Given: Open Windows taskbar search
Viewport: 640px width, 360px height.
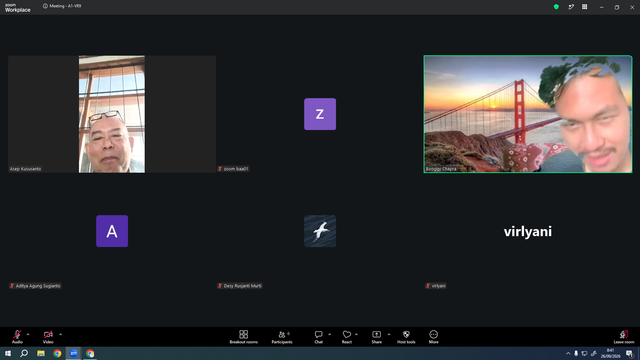Looking at the screenshot, I should point(24,353).
